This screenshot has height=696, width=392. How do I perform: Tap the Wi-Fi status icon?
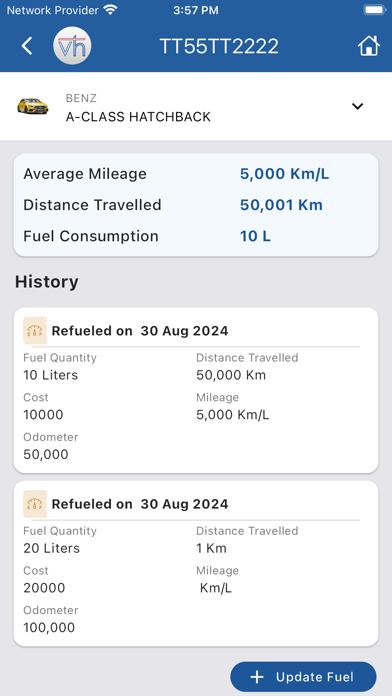(110, 10)
